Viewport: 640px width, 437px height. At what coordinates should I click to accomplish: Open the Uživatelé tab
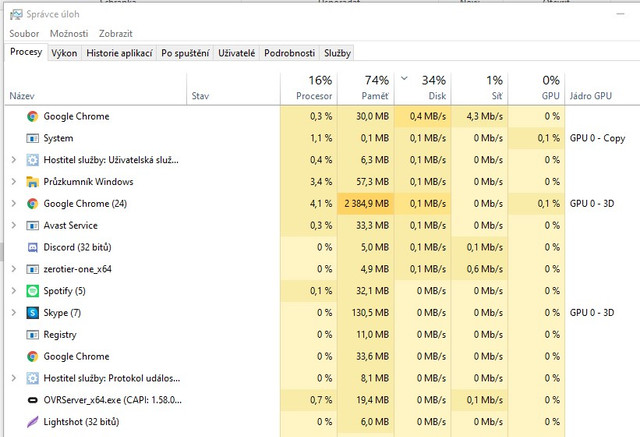coord(236,53)
